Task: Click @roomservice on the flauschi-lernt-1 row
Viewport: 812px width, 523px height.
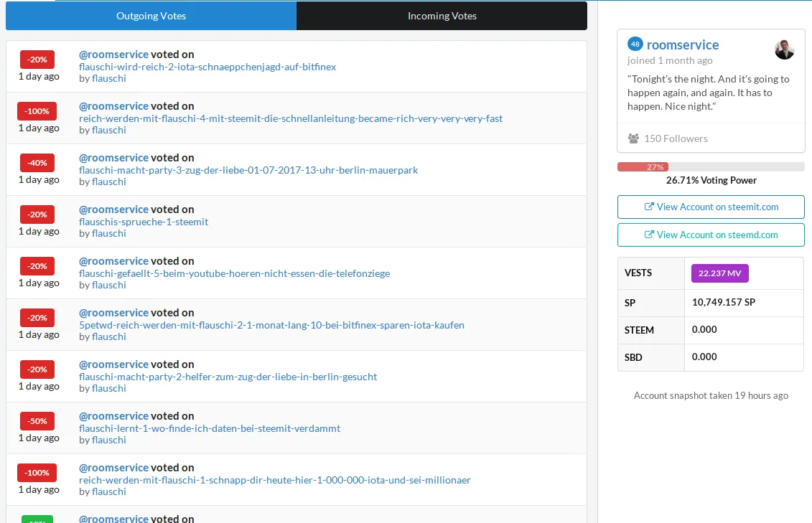Action: tap(113, 416)
